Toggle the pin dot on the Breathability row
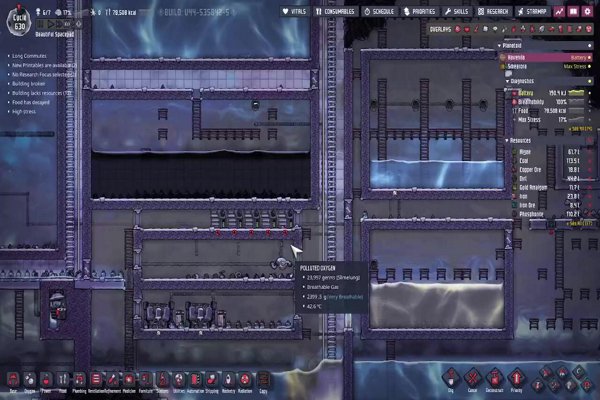This screenshot has height=400, width=600. [590, 102]
